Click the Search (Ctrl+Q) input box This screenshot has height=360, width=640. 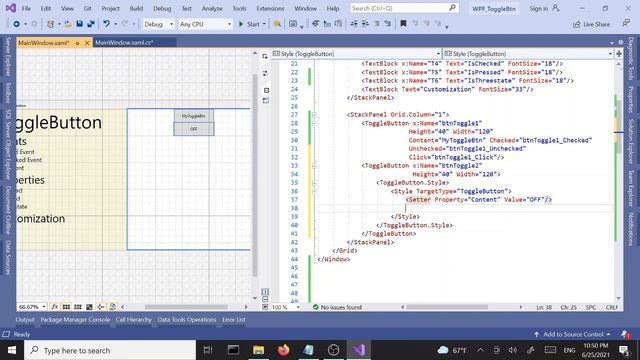tap(404, 8)
